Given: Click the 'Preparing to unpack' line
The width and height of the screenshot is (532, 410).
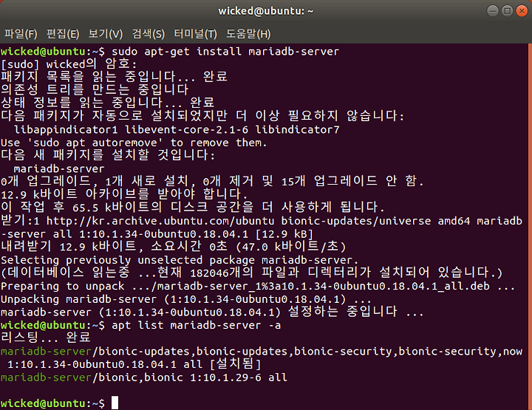Looking at the screenshot, I should tap(258, 286).
